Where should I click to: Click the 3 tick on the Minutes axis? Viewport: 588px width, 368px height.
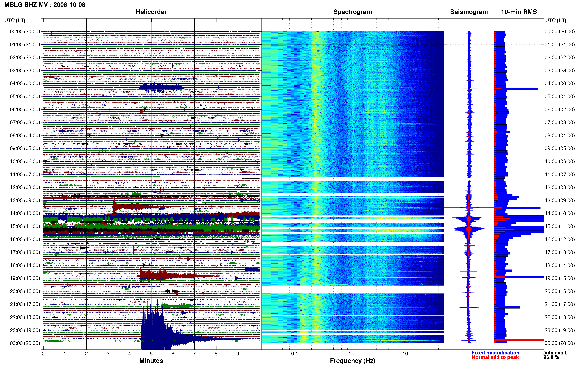click(108, 354)
